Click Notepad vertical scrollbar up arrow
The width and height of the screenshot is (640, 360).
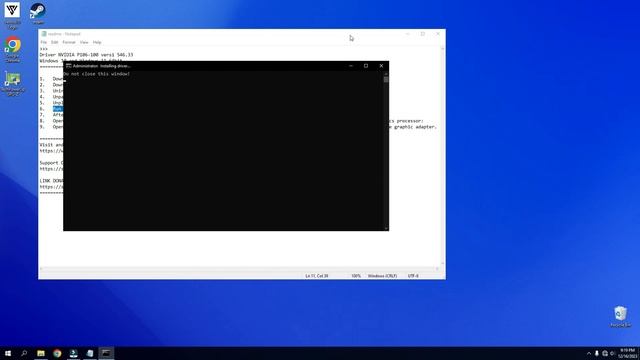click(x=442, y=49)
